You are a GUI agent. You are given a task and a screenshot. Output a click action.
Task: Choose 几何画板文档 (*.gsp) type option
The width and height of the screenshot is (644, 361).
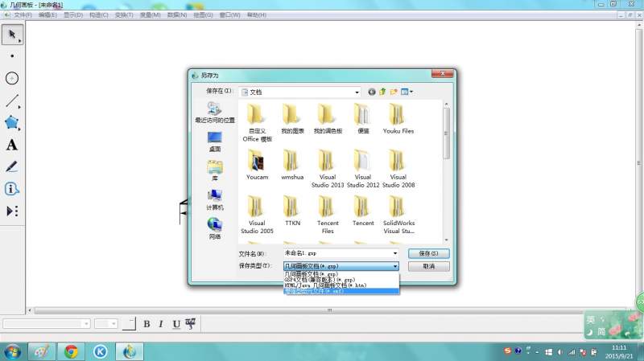point(341,274)
